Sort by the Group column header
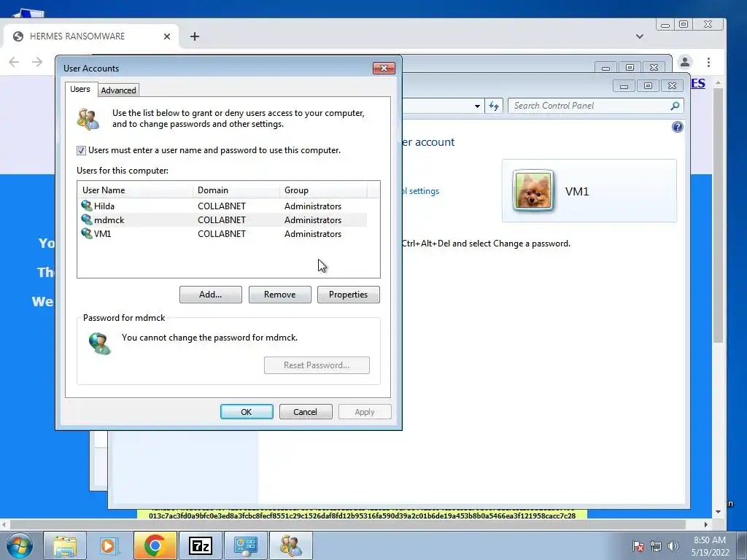The height and width of the screenshot is (560, 747). tap(323, 190)
